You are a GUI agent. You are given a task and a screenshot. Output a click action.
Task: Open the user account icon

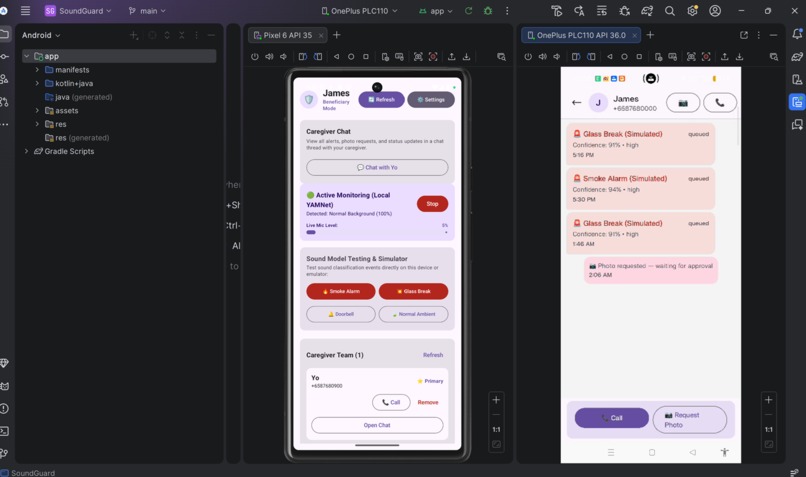pos(715,11)
